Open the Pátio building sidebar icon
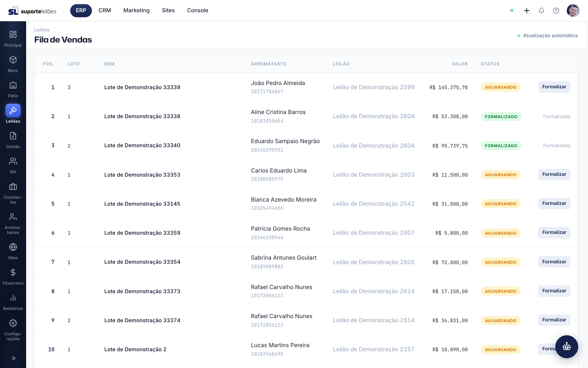The image size is (588, 368). pyautogui.click(x=13, y=85)
